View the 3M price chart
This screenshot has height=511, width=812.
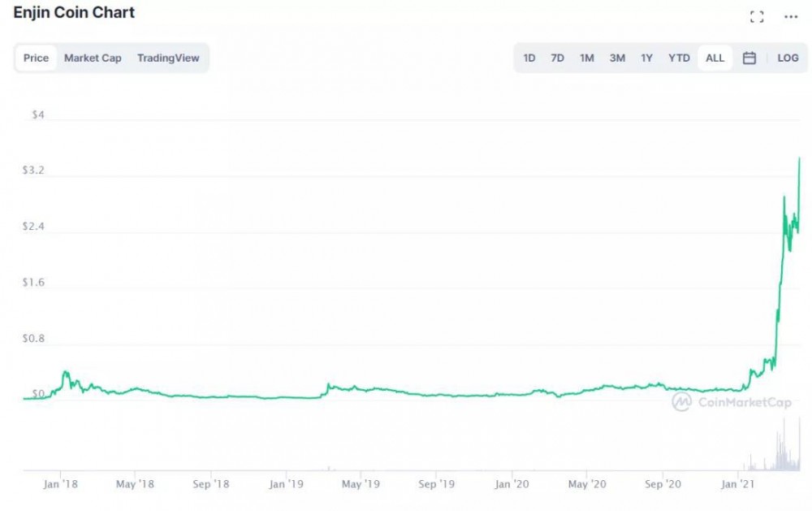click(617, 58)
